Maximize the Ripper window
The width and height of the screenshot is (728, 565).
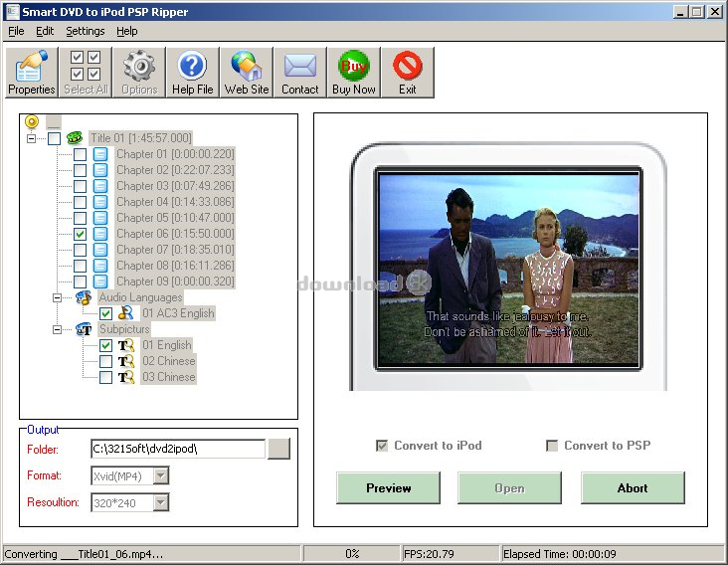click(x=697, y=12)
